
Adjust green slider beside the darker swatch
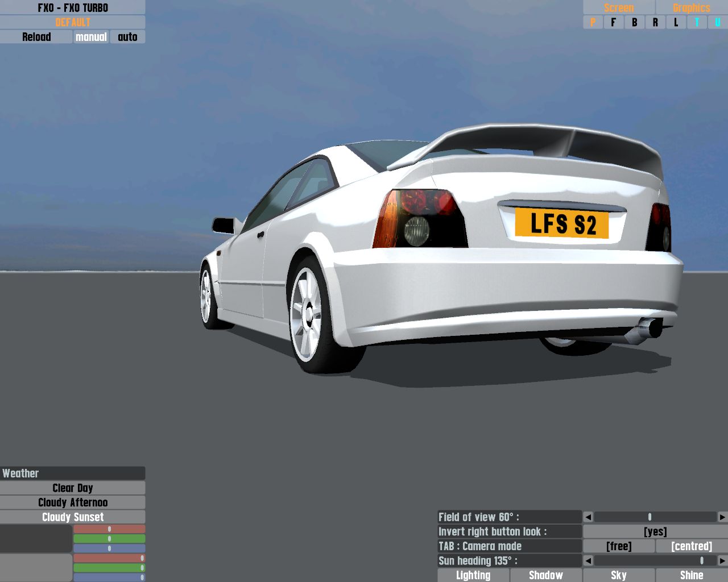coord(109,539)
